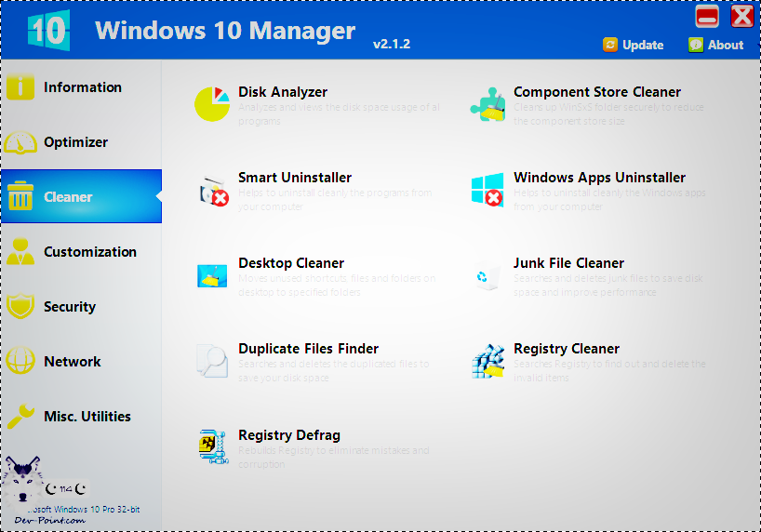Screen dimensions: 761x532
Task: Click the Windows Apps Uninstaller icon
Action: point(487,190)
